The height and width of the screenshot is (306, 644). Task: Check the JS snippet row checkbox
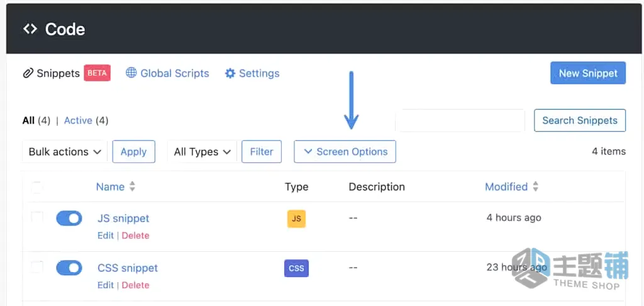[37, 218]
